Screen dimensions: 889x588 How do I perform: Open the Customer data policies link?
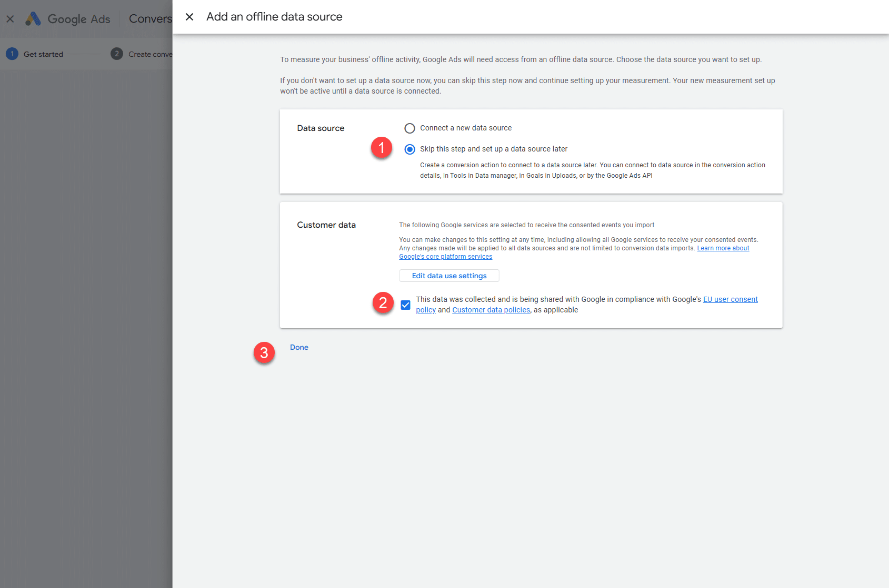tap(491, 310)
